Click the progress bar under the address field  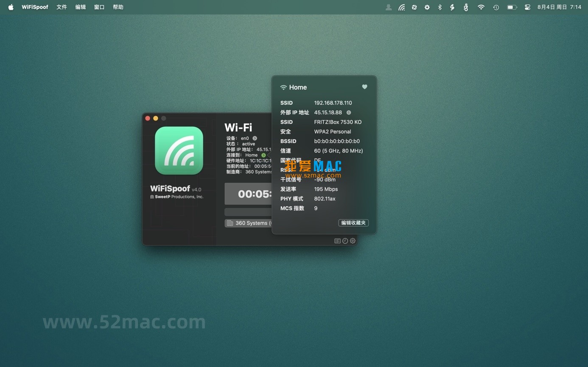point(248,212)
